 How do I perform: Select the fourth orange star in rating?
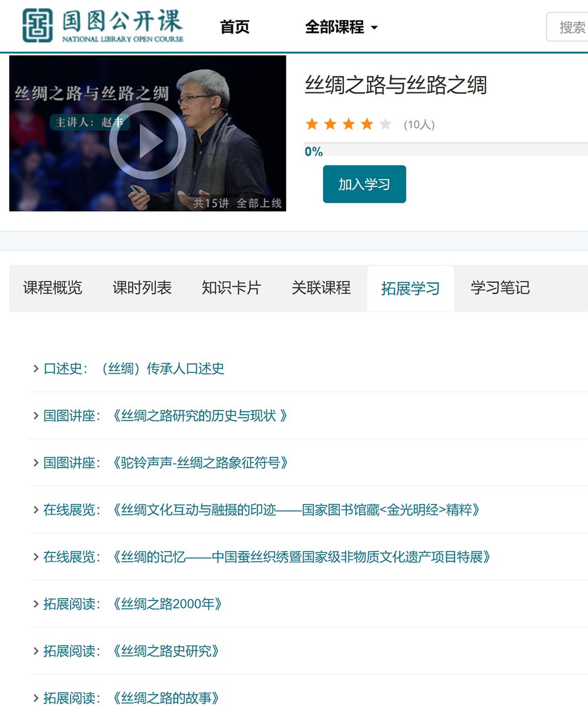[366, 124]
